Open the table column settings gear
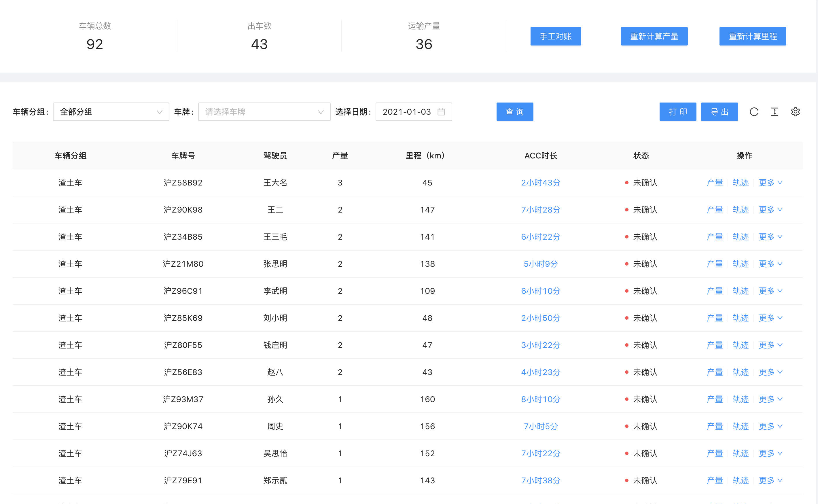 click(x=795, y=112)
